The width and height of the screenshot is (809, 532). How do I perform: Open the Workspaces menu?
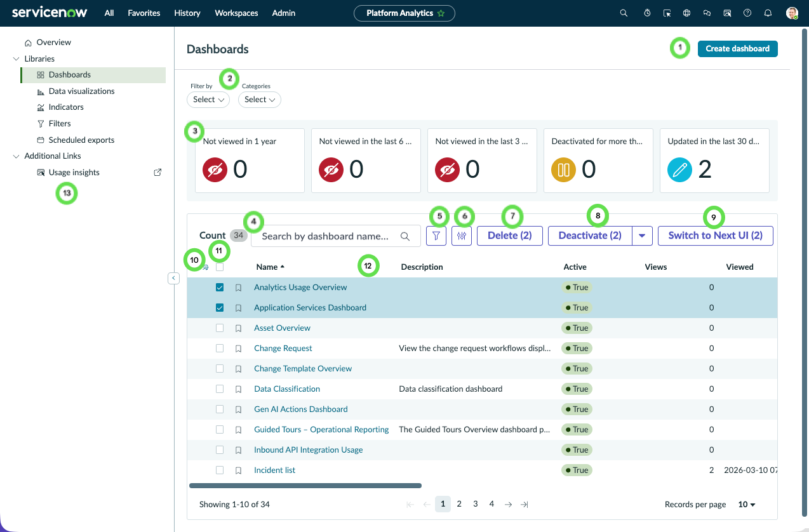click(236, 13)
